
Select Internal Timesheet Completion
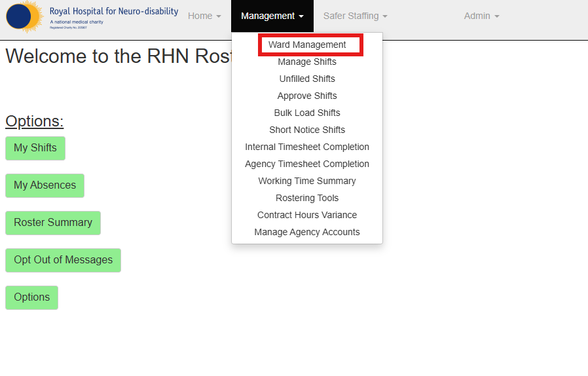coord(307,147)
